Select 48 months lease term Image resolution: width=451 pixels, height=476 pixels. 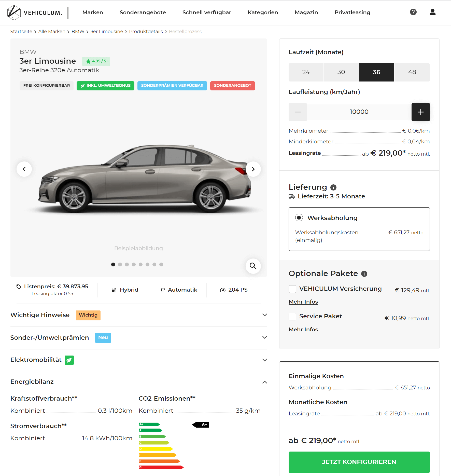coord(412,72)
